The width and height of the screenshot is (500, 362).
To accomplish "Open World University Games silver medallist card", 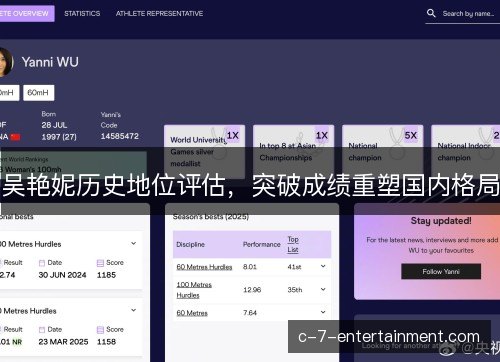I will (x=204, y=152).
